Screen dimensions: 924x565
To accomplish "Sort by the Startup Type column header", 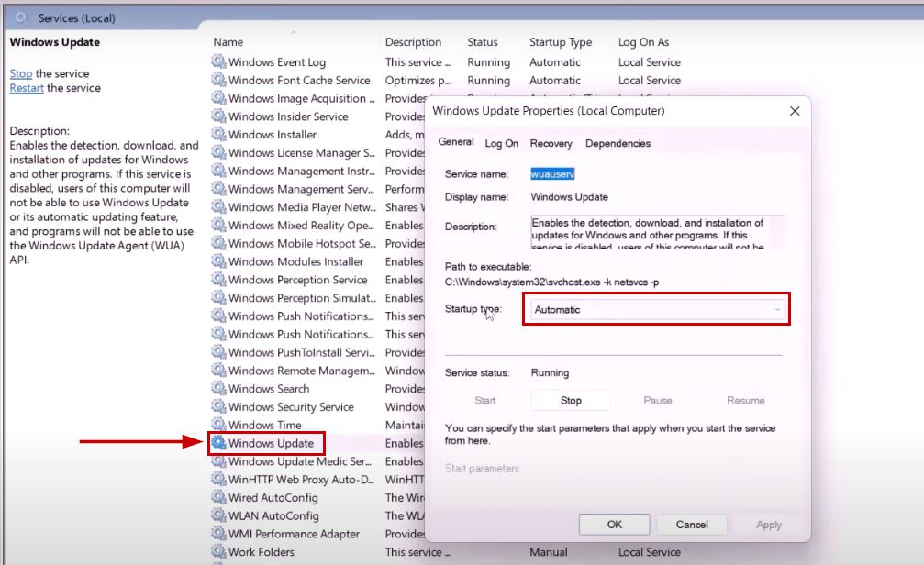I will coord(561,42).
